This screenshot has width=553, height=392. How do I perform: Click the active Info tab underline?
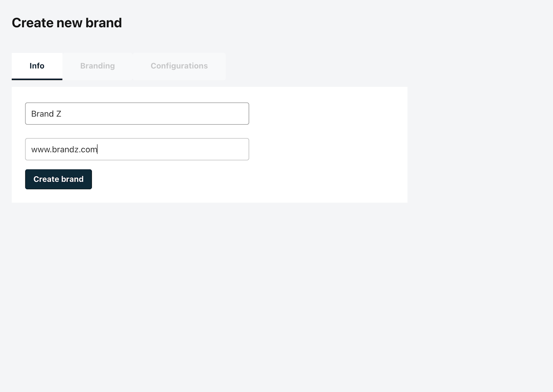(37, 79)
